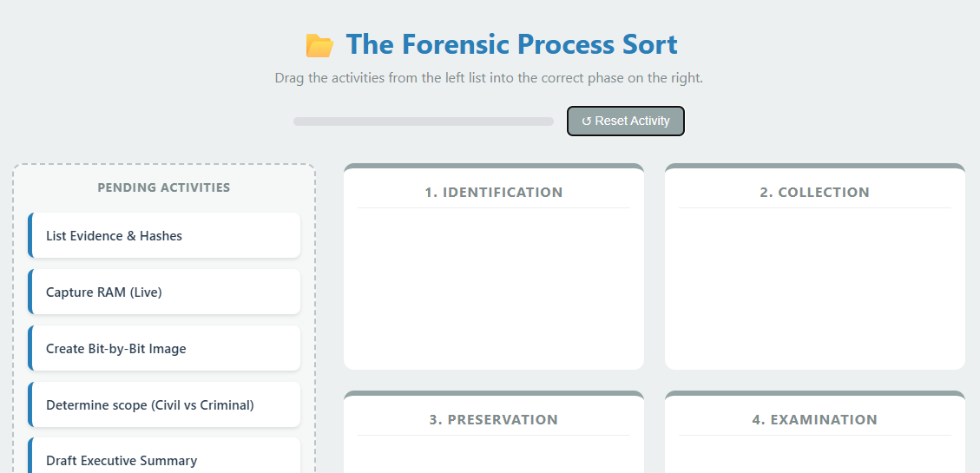Click the "1. Identification" phase heading
Screen dimensions: 980x473
[x=494, y=193]
